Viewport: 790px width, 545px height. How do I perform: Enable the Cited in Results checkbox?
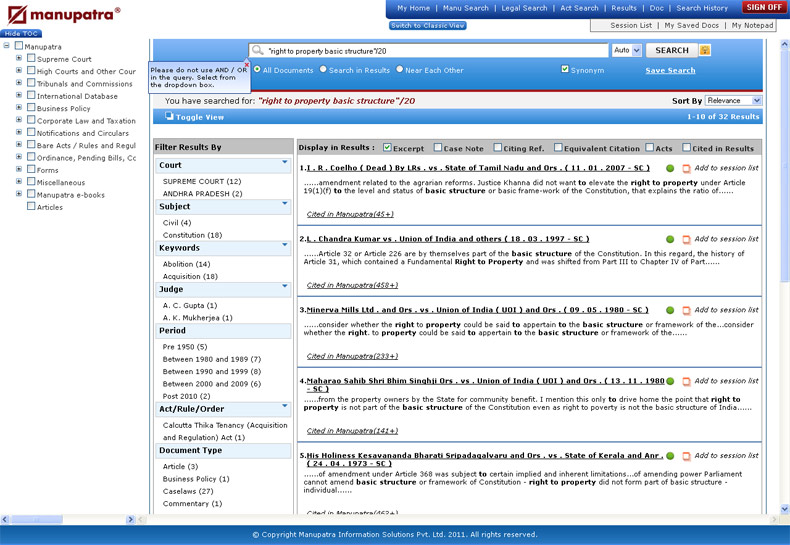686,148
